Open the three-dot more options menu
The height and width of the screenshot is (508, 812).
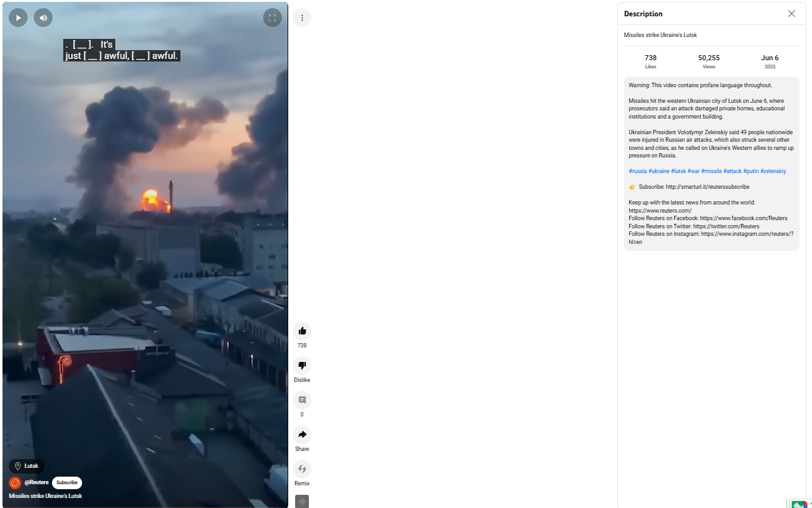(302, 18)
